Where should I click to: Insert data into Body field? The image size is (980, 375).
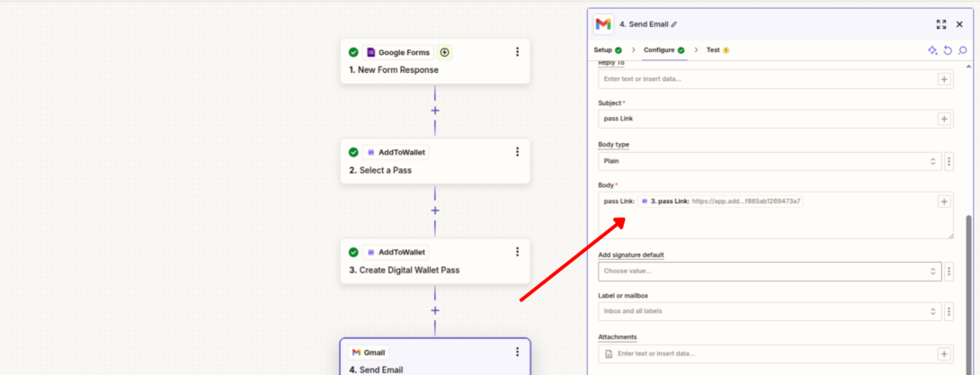[944, 201]
